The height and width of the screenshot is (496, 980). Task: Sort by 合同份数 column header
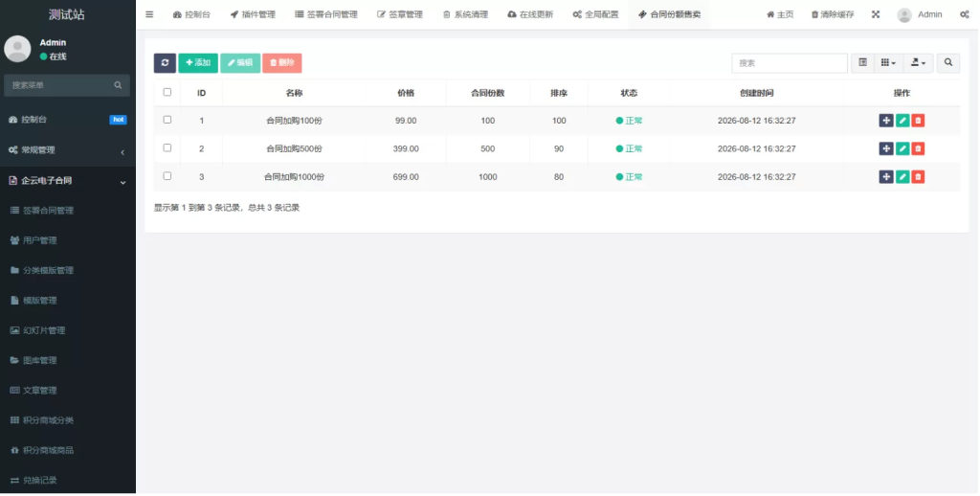(x=487, y=93)
